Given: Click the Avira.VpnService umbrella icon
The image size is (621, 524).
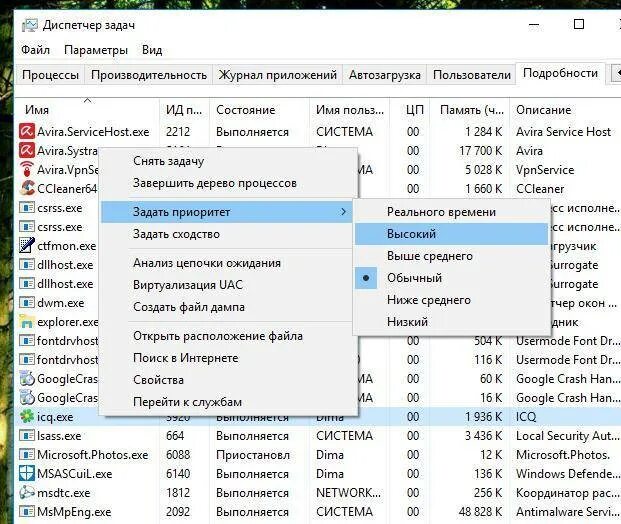Looking at the screenshot, I should coord(27,170).
